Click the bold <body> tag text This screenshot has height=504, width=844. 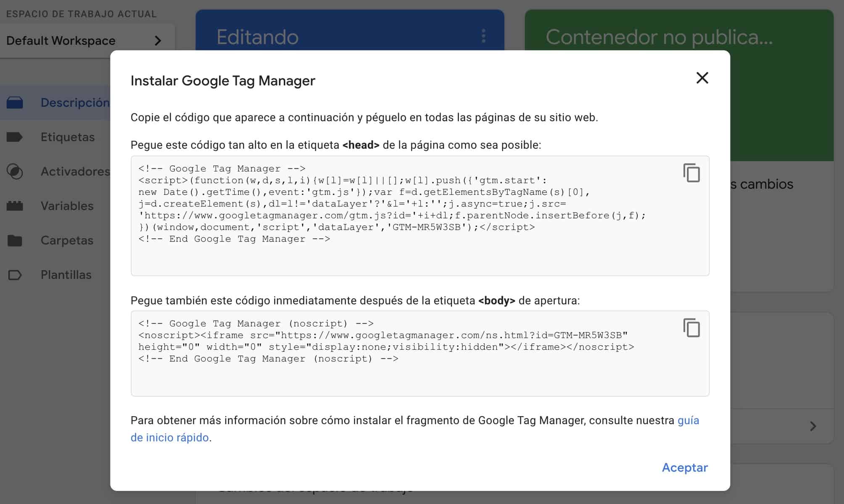pos(497,301)
